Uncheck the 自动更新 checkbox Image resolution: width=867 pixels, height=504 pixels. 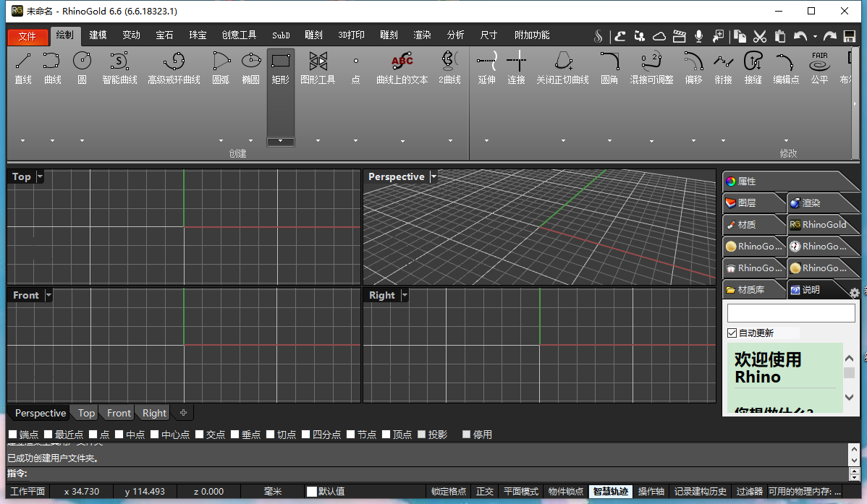(732, 333)
